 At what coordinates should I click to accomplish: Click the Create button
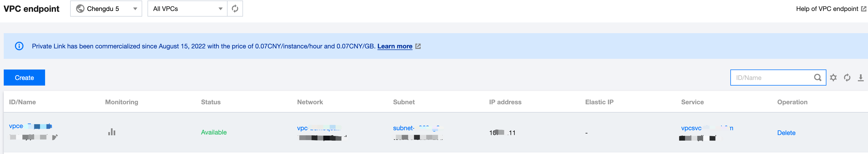24,78
